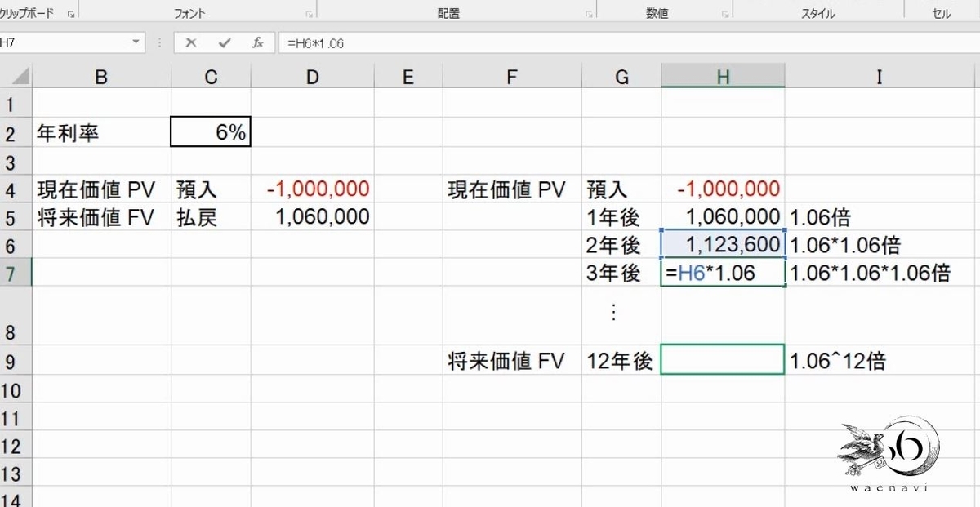This screenshot has height=507, width=980.
Task: Expand the Name Box dropdown
Action: coord(136,42)
